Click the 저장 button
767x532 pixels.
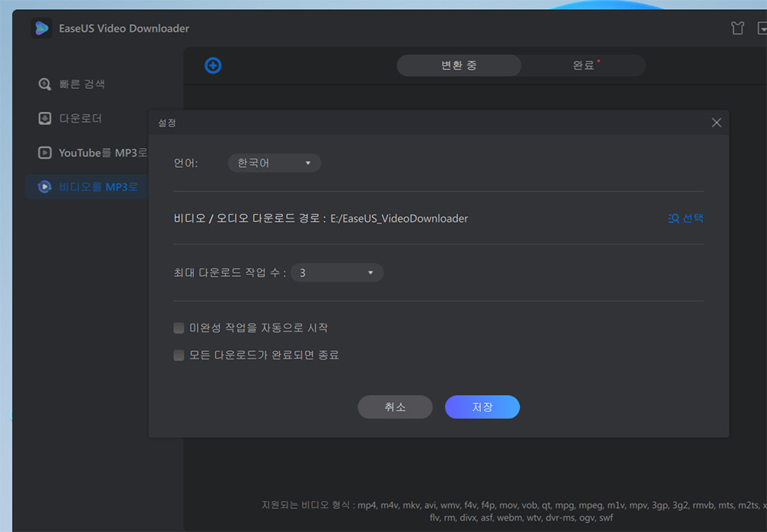(x=482, y=407)
